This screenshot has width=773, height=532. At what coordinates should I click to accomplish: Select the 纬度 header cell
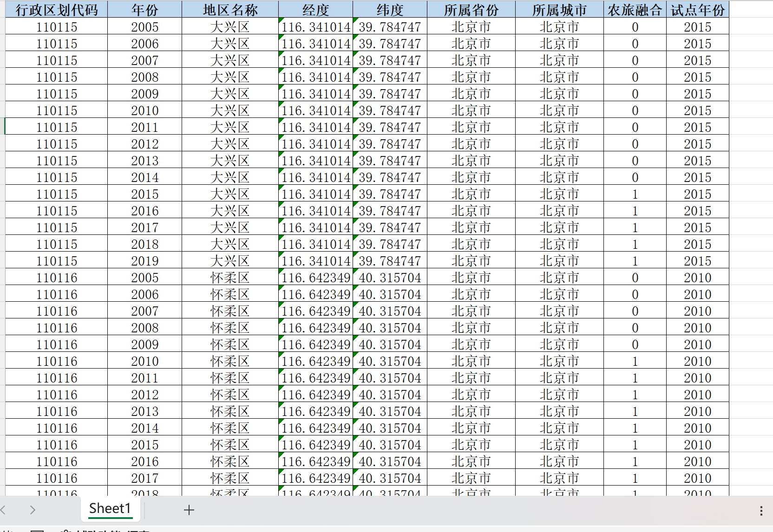click(x=390, y=10)
